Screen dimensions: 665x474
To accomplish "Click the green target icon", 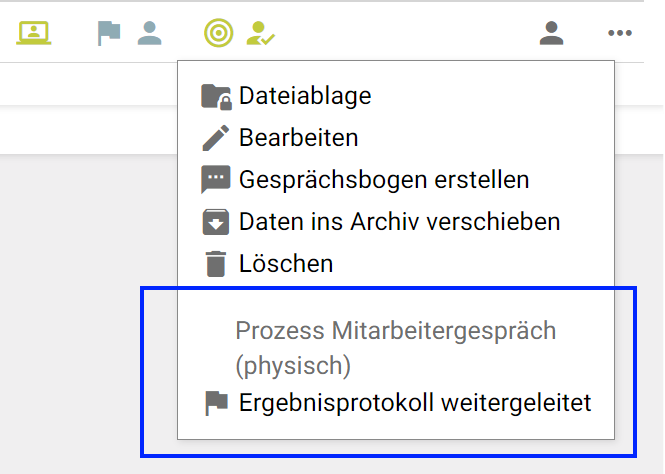I will (x=218, y=33).
